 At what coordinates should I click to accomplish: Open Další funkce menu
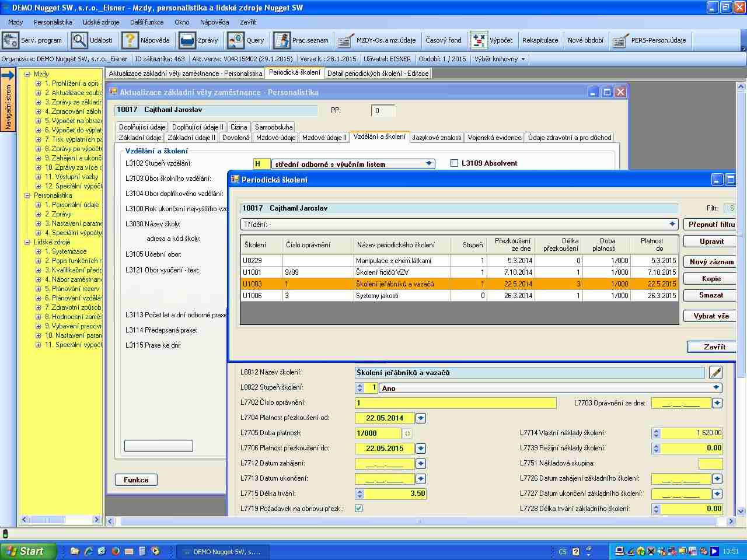[146, 22]
